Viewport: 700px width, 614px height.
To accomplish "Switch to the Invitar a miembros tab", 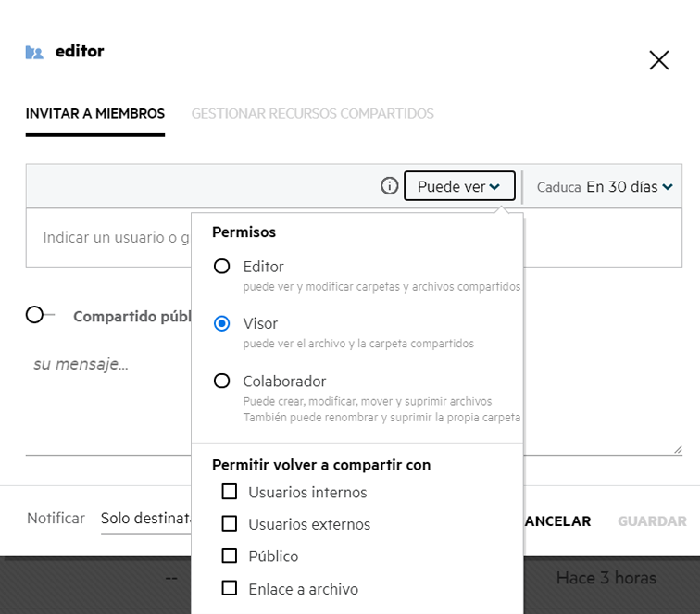I will (x=95, y=114).
